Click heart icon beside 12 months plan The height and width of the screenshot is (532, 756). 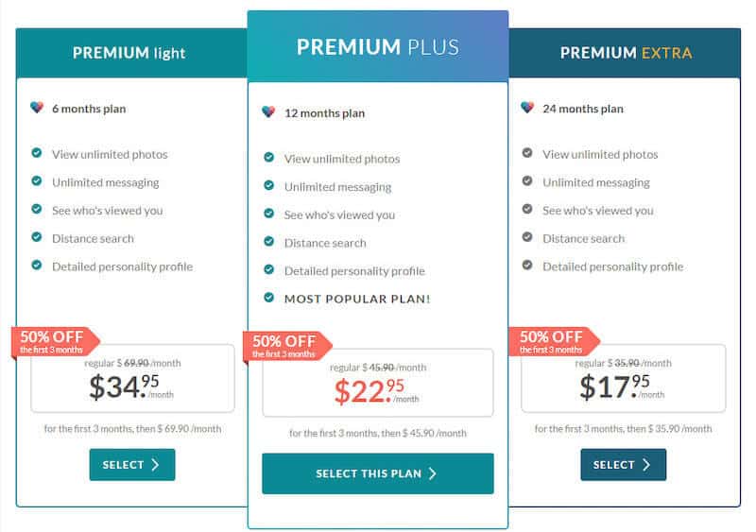(x=268, y=112)
